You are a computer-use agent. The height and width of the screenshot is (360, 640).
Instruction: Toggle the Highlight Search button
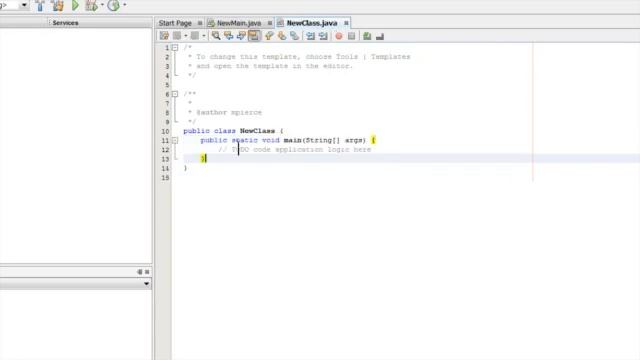[254, 36]
